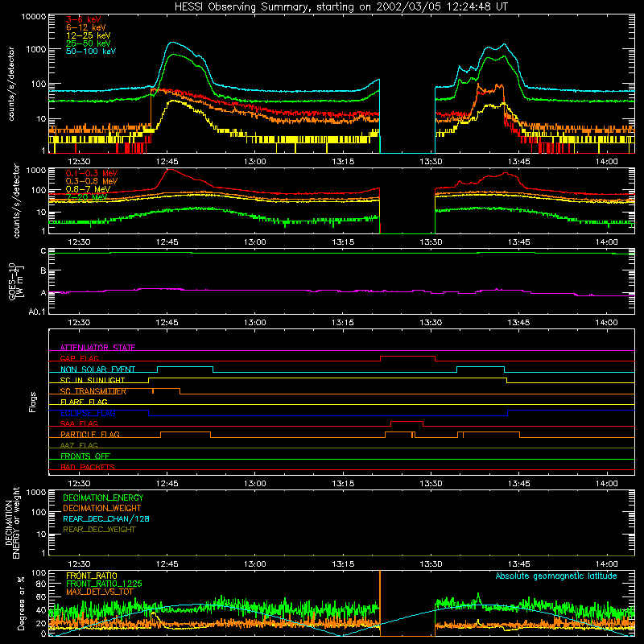Click the green FRONTS_OFF label

click(85, 456)
